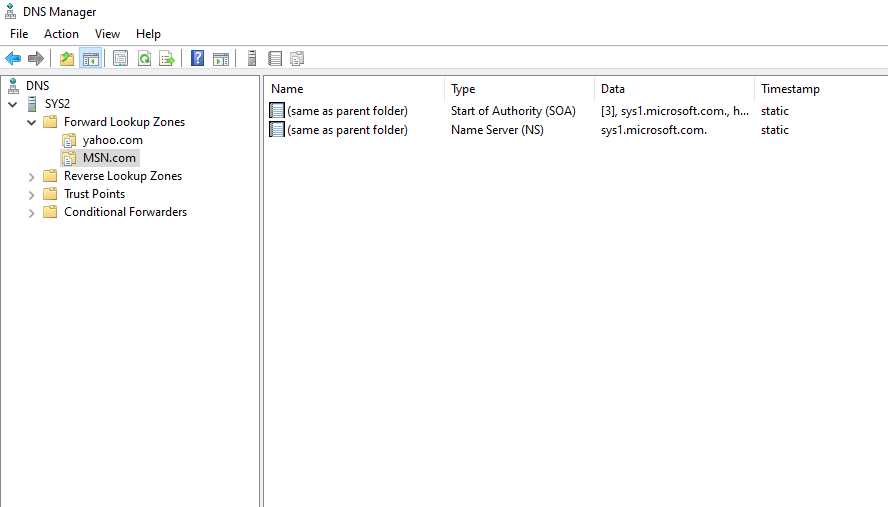Toggle Show/Hide Console Tree toolbar button
The image size is (888, 507).
click(x=91, y=58)
